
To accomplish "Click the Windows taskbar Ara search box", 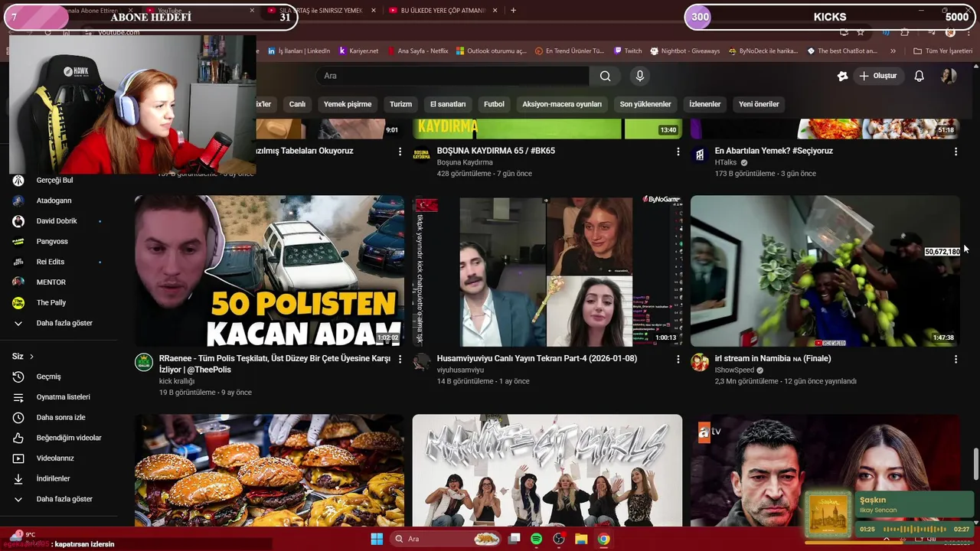I will click(x=446, y=539).
